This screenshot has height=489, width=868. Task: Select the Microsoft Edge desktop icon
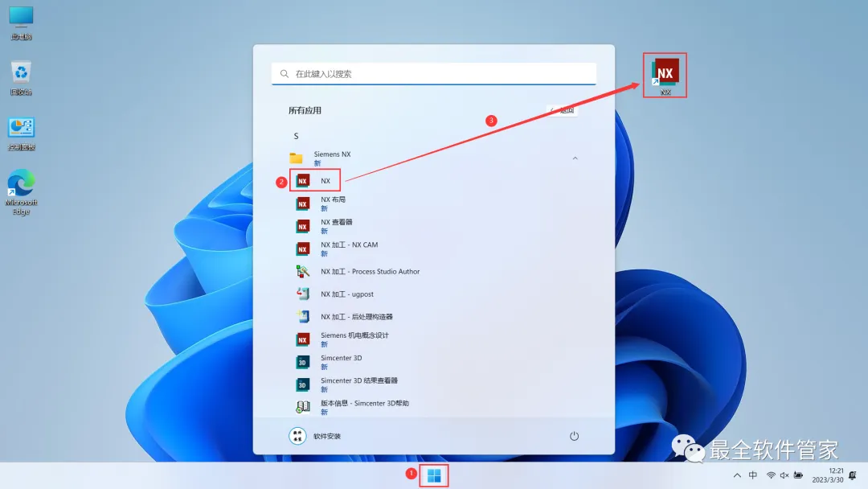click(x=21, y=192)
